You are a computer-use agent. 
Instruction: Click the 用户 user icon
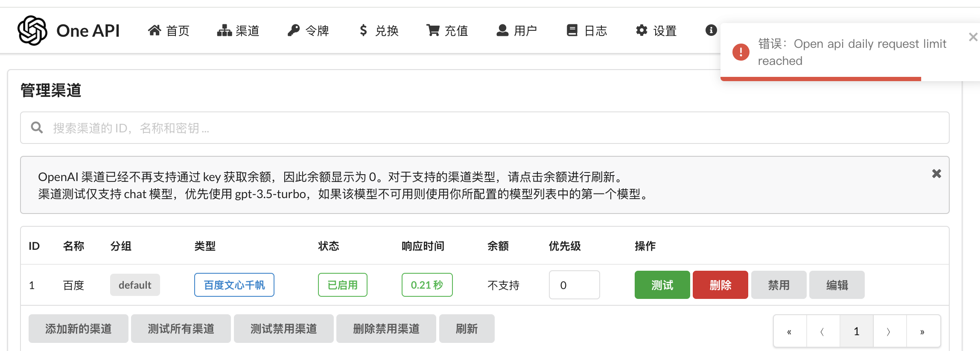coord(502,30)
